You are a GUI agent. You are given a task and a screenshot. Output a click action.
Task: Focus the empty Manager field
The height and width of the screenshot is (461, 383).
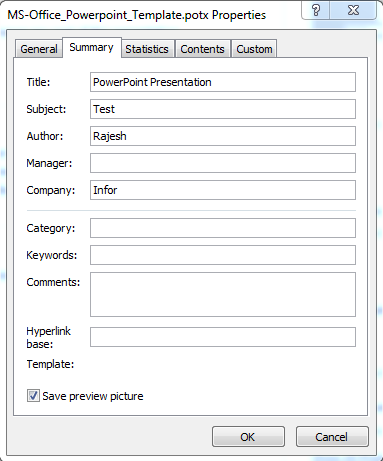tap(223, 163)
